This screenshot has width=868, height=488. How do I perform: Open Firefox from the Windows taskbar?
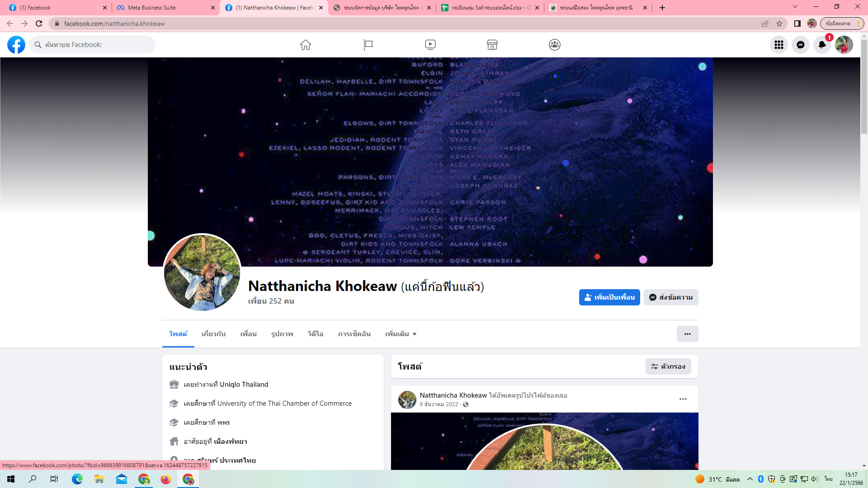coord(166,479)
